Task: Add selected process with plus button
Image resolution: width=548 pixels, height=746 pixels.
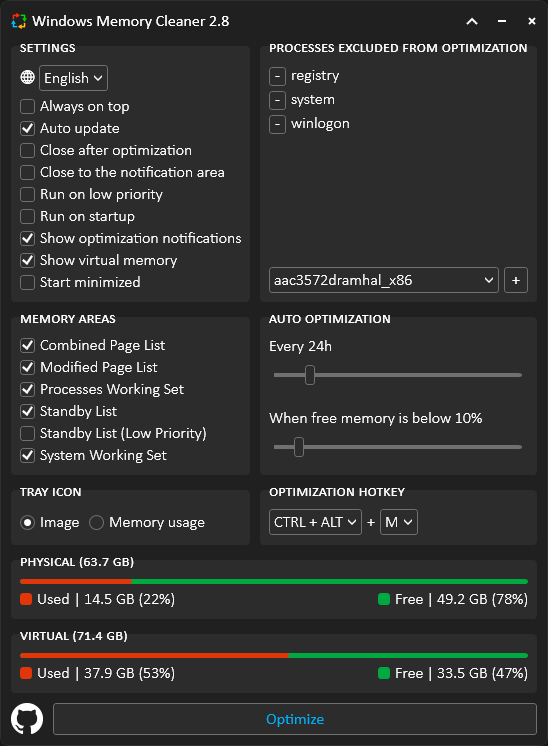Action: pyautogui.click(x=516, y=280)
